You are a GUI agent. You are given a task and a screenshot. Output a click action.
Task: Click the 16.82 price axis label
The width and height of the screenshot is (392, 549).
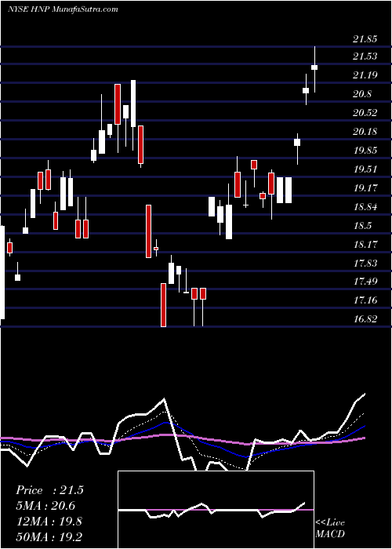(365, 319)
